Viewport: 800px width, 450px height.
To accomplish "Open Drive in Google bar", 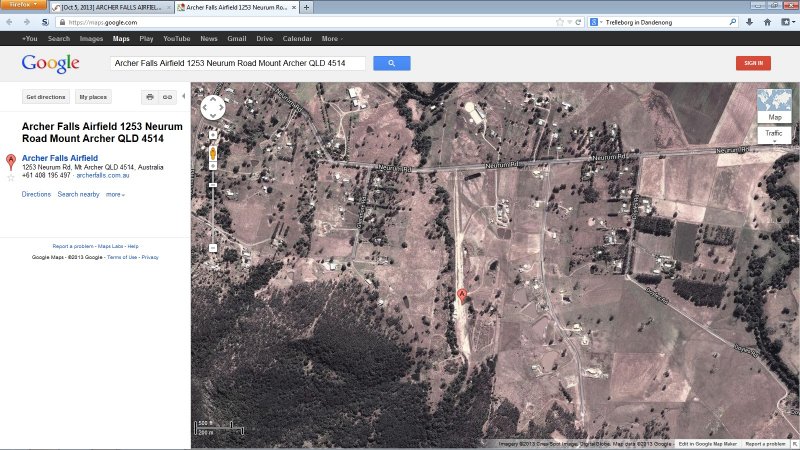I will tap(264, 39).
